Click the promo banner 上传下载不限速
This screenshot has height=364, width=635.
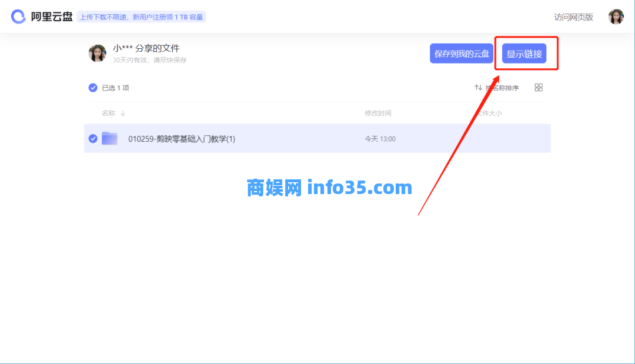click(x=141, y=17)
